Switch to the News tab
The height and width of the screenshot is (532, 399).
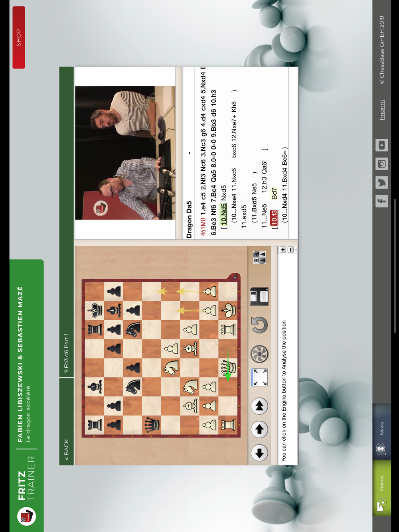tap(382, 432)
